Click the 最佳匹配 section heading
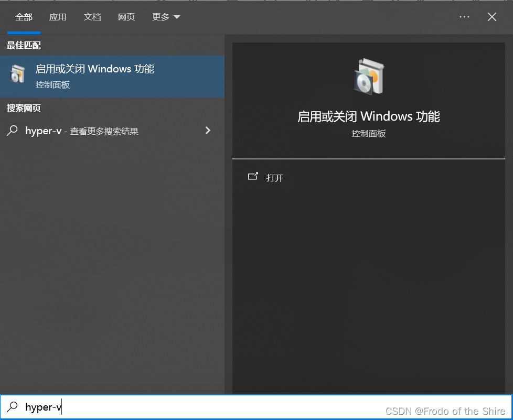 tap(24, 46)
